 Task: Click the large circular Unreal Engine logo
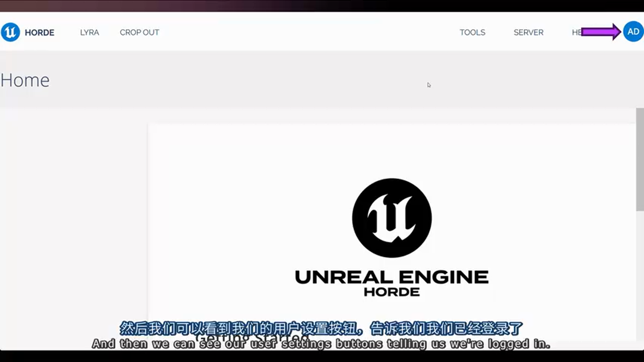click(x=391, y=218)
